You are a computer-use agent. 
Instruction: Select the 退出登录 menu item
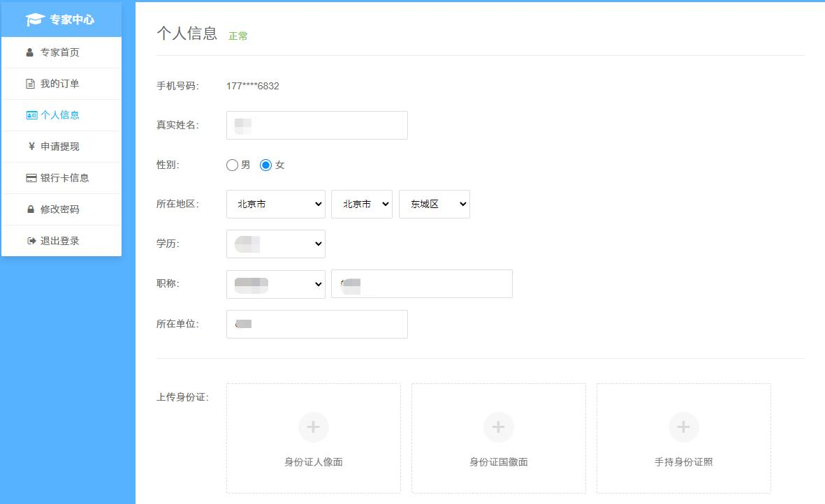(x=61, y=241)
